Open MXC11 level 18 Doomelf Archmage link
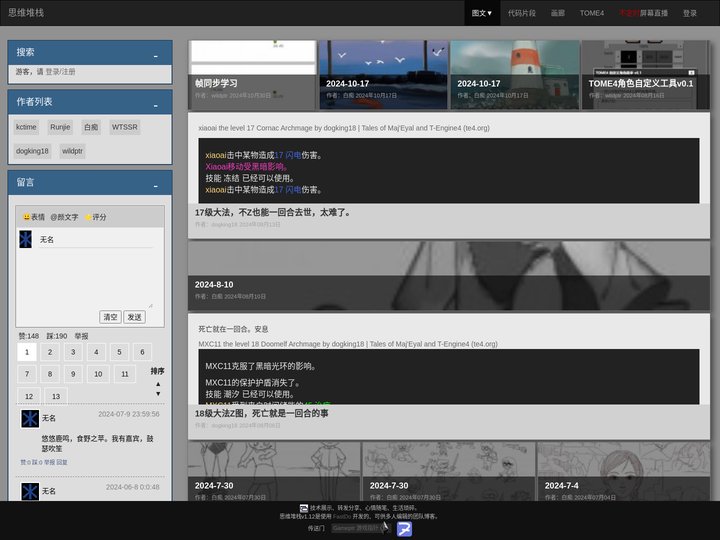The image size is (720, 540). point(348,344)
